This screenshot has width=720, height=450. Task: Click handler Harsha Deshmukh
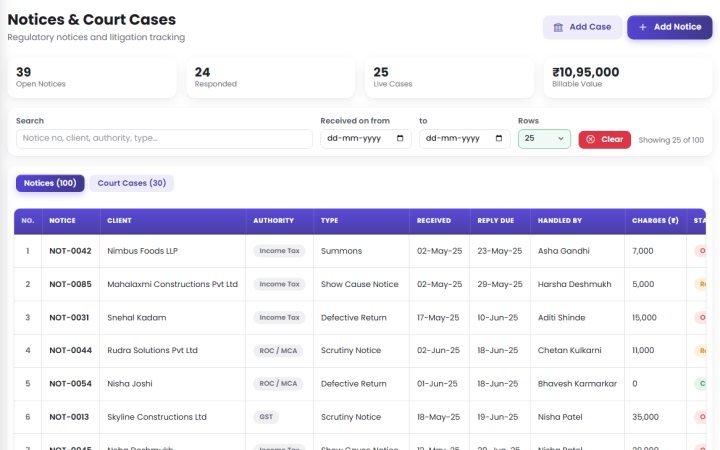click(x=574, y=284)
